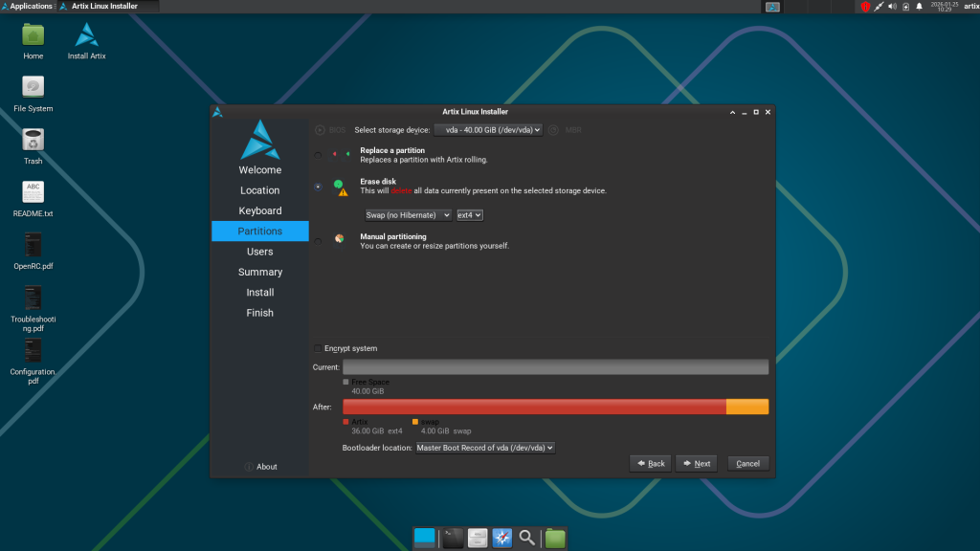
Task: Open the Swap (no Hibernate) dropdown
Action: pyautogui.click(x=409, y=215)
